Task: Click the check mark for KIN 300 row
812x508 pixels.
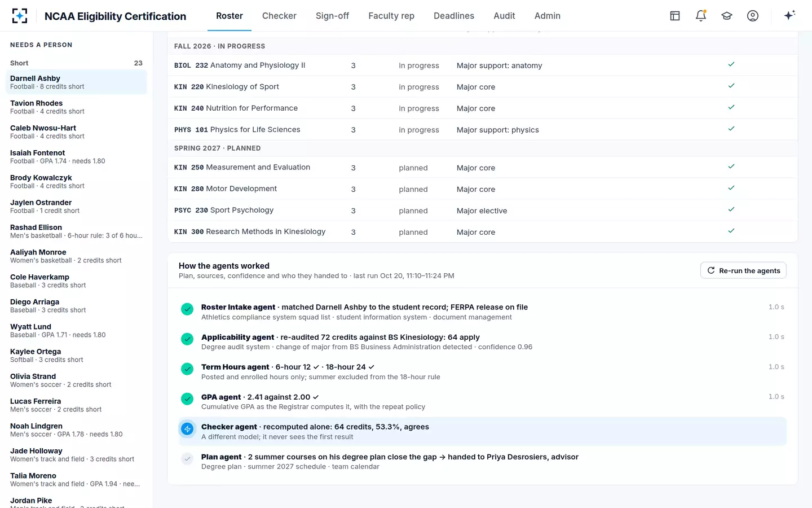Action: click(731, 231)
